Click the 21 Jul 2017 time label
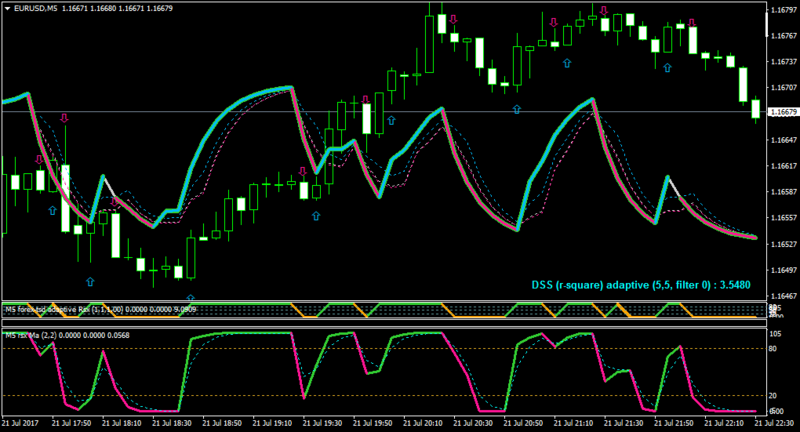Viewport: 800px width, 432px height. pos(20,423)
